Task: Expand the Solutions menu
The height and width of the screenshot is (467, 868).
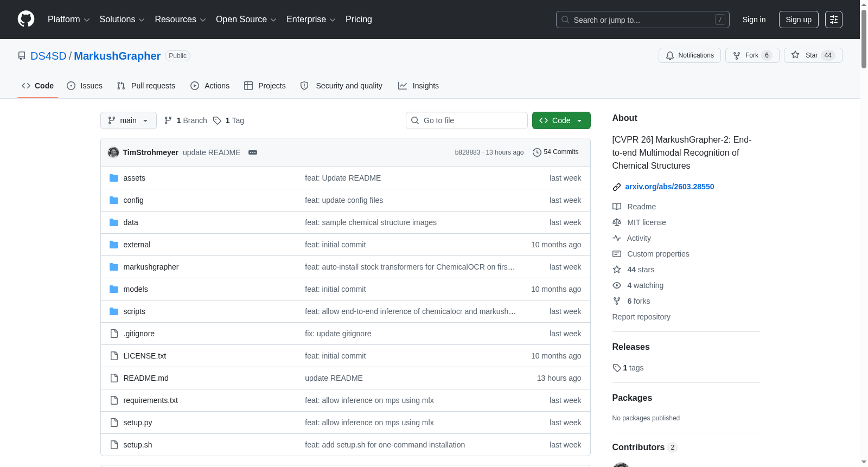Action: pos(122,20)
